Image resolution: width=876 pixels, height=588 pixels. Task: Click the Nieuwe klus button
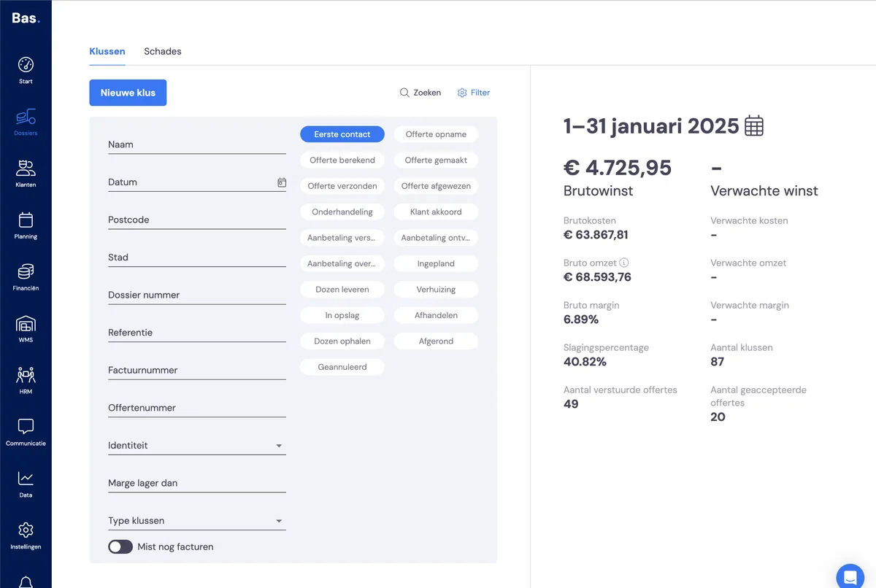(128, 93)
